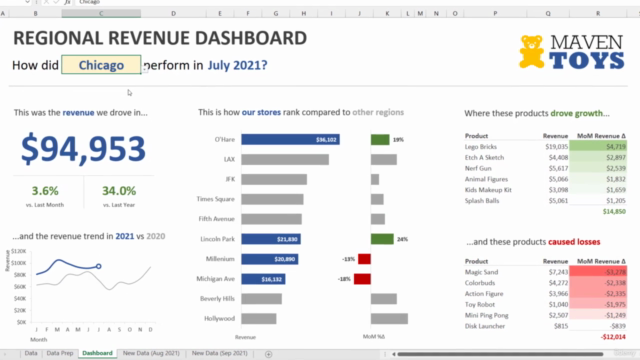Click the Product header in losses table
640x360 pixels.
pos(476,261)
